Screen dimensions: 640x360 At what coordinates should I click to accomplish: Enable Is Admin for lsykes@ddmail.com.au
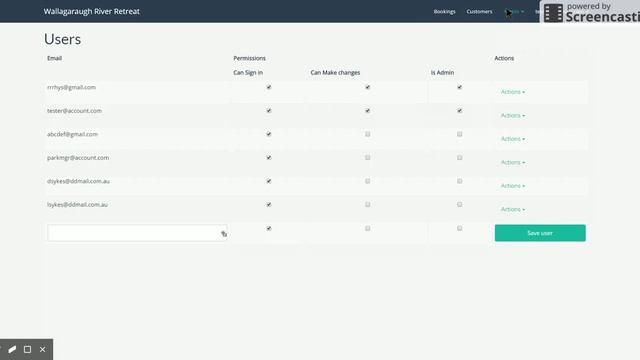pos(459,204)
